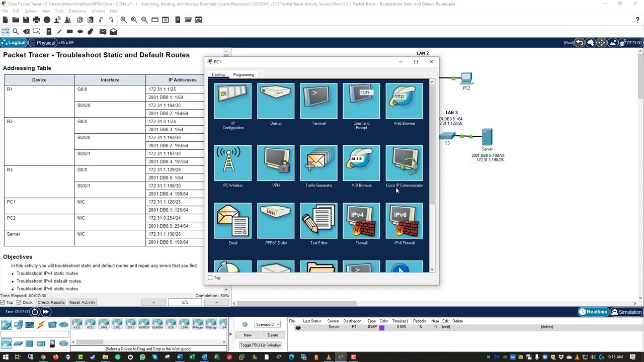Click Toggle PDU List Window button
644x362 pixels.
click(260, 345)
